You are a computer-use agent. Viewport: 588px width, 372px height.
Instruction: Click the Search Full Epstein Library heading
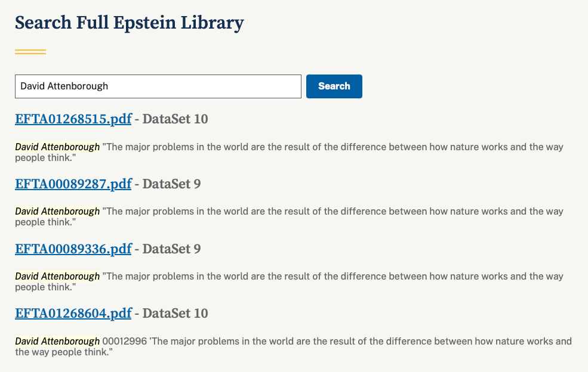coord(129,23)
